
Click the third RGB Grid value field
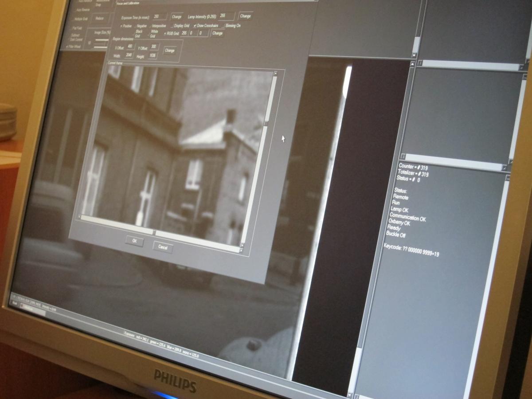tap(202, 33)
